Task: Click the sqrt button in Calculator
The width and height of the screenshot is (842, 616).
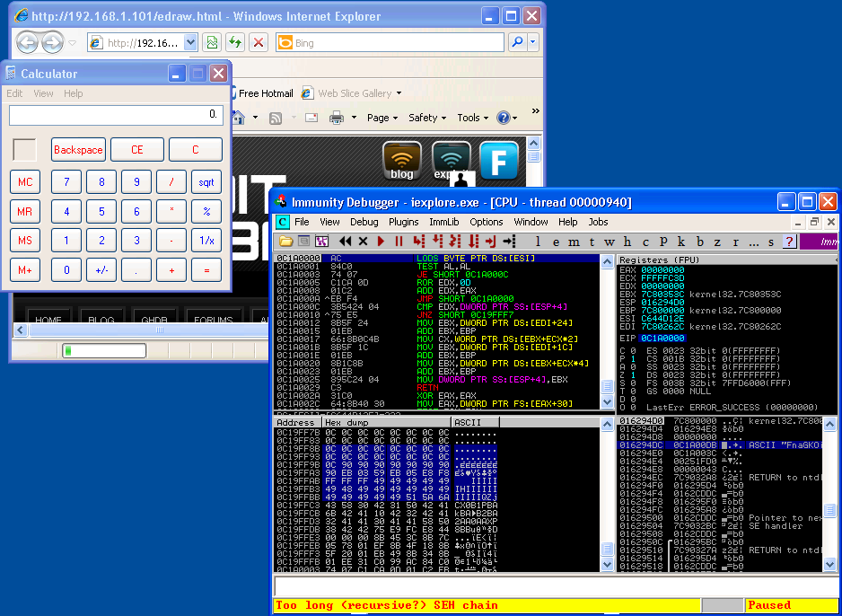Action: pyautogui.click(x=206, y=182)
